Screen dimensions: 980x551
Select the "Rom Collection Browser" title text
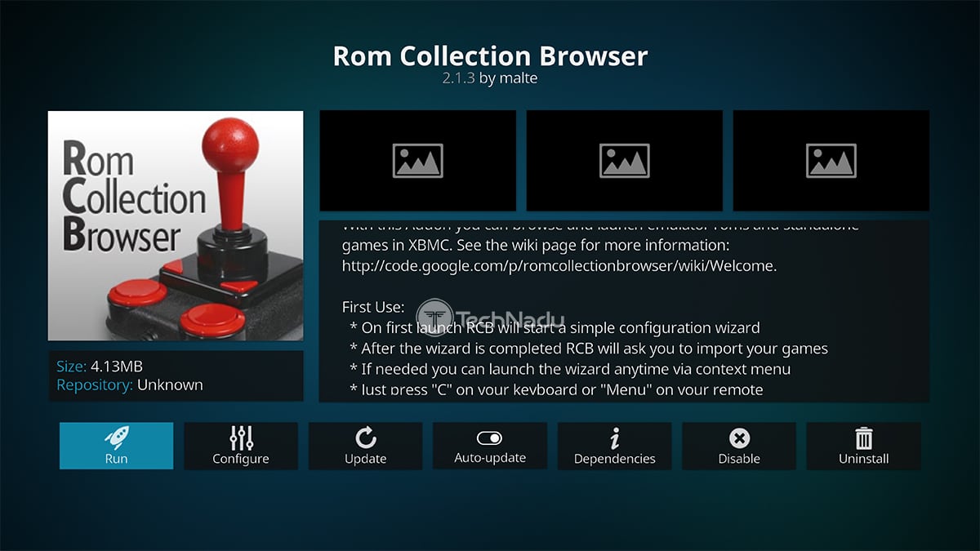[490, 56]
